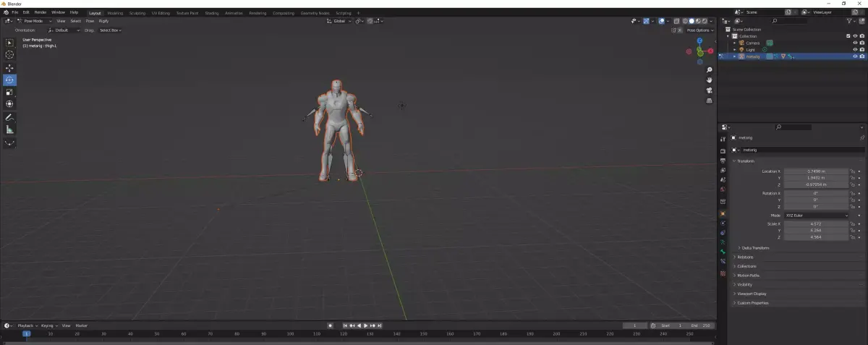Toggle auto keying record button
Screen dimensions: 868x345
(330, 325)
